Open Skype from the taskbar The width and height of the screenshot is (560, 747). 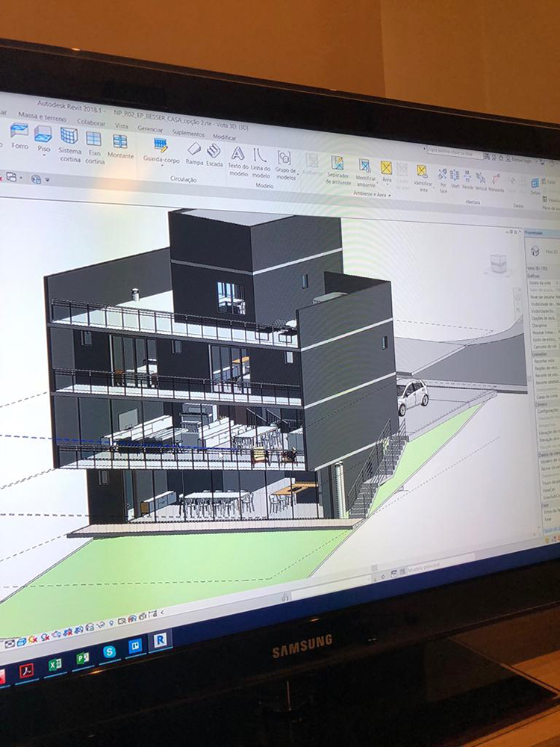click(109, 651)
